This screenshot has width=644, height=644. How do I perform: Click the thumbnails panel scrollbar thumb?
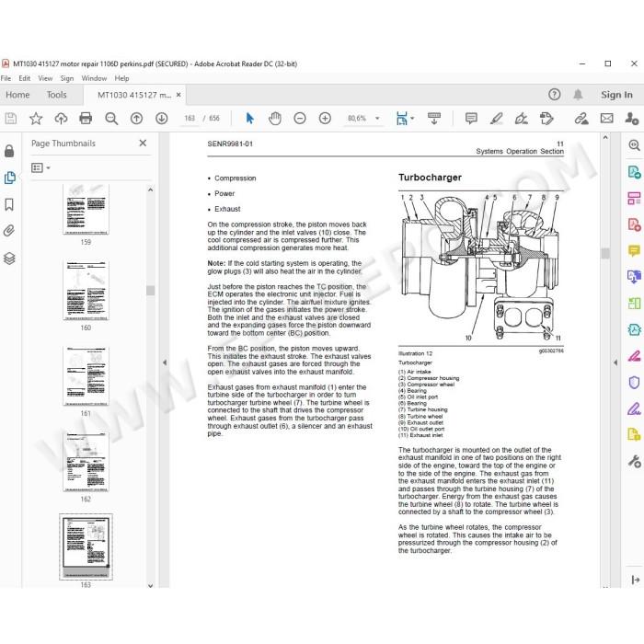(150, 291)
